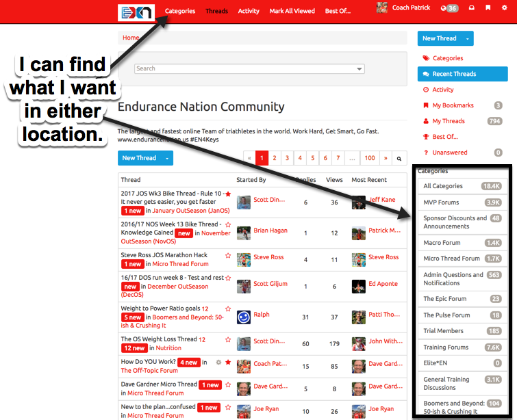Open Macro Forum category
The width and height of the screenshot is (517, 420).
click(462, 243)
